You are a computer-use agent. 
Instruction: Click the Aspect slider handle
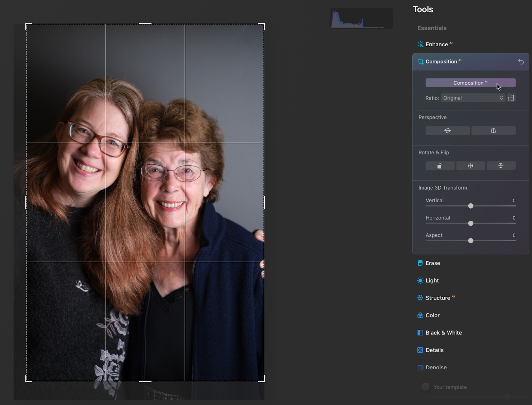(x=470, y=241)
